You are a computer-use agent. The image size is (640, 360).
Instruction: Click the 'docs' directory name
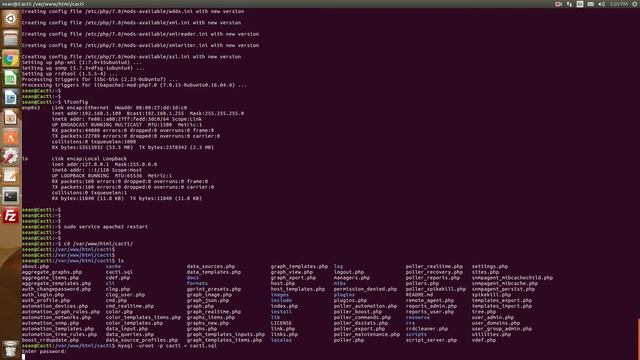tap(193, 278)
